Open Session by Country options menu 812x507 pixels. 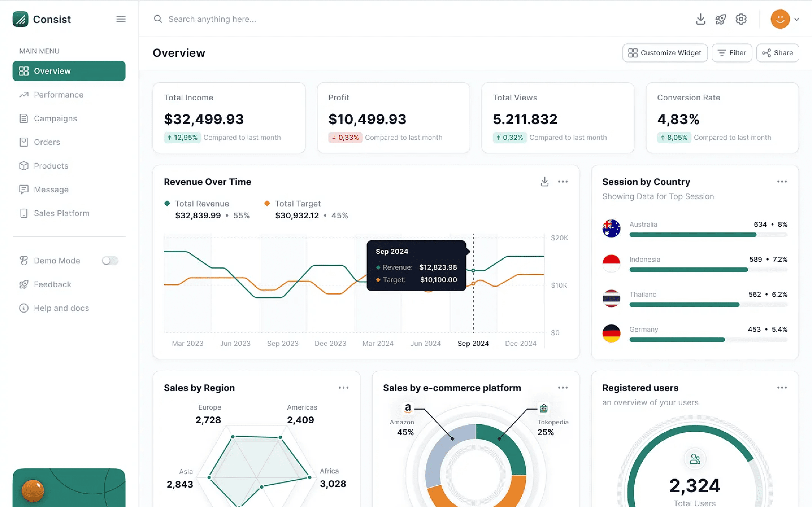(782, 182)
